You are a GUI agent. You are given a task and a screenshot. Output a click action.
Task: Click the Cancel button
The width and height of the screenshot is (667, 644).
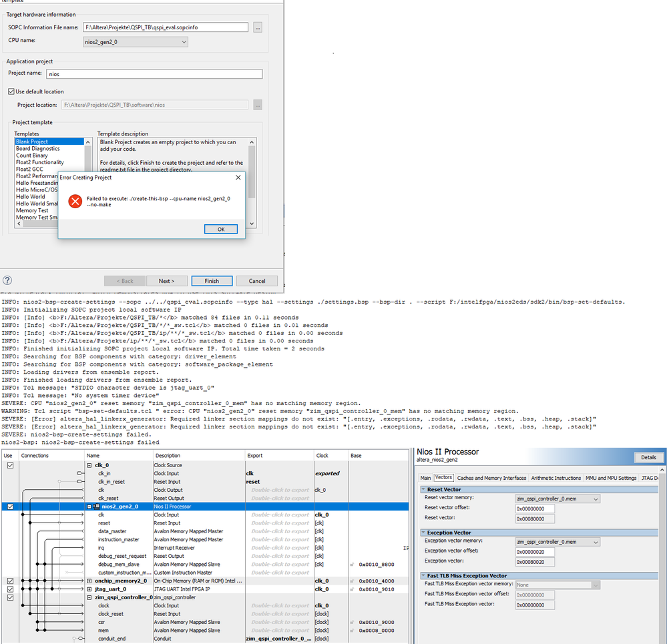coord(257,281)
